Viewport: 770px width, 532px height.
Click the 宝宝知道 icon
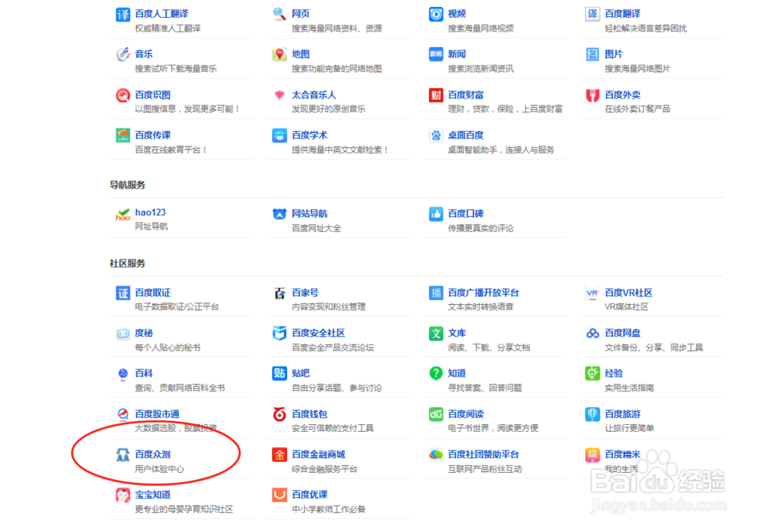[x=122, y=495]
